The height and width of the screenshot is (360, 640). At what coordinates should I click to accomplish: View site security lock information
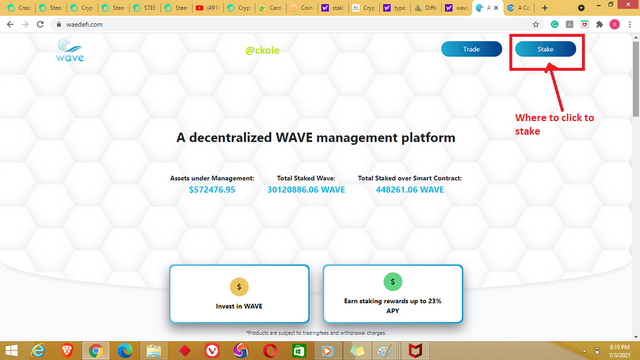coord(59,24)
